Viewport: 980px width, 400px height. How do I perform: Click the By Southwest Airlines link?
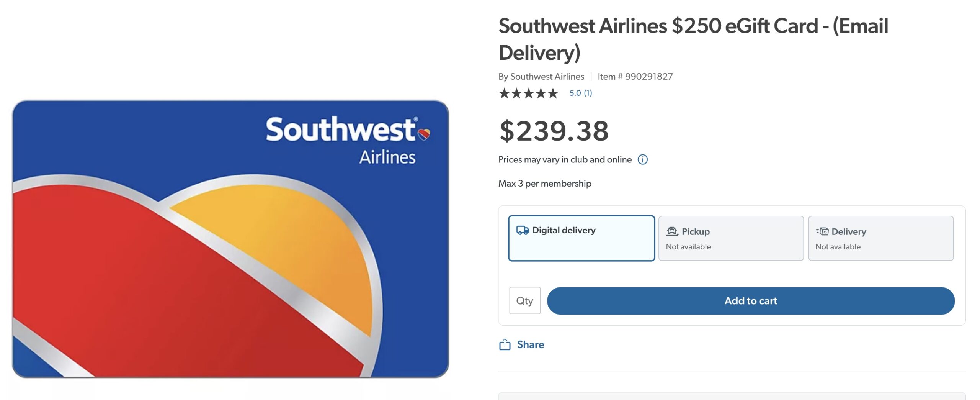pos(541,76)
